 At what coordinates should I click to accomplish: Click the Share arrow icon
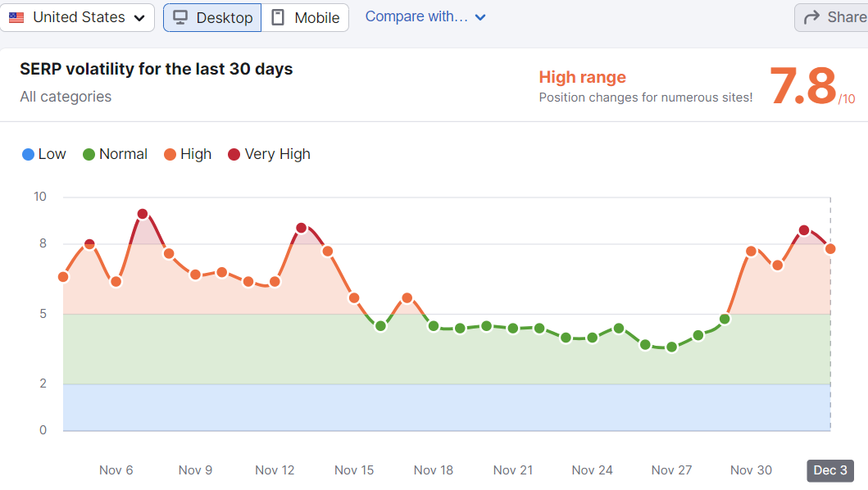pos(812,17)
